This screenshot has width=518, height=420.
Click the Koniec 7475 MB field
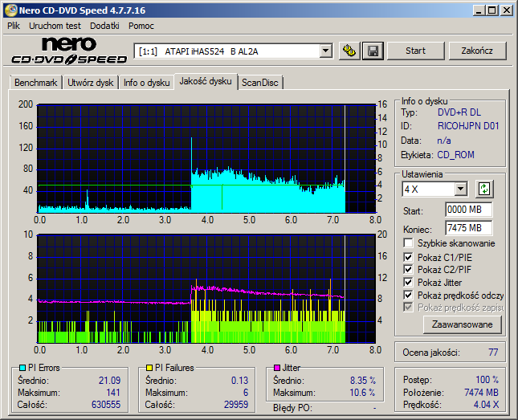click(469, 228)
